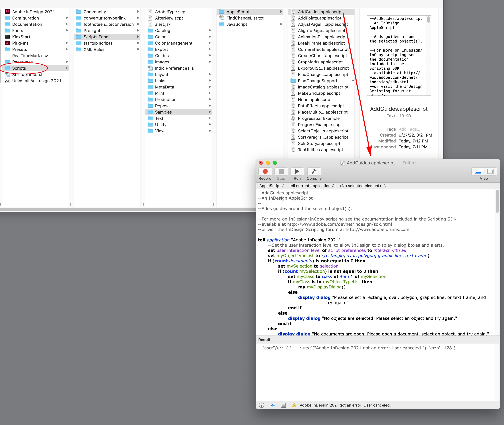
Task: Open the JavaScript folder
Action: (237, 24)
